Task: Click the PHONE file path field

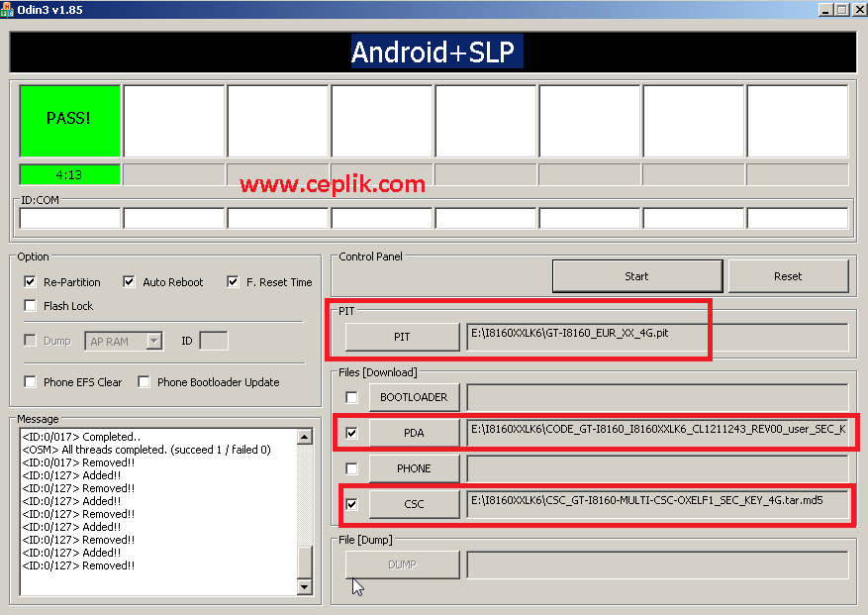Action: click(x=657, y=468)
